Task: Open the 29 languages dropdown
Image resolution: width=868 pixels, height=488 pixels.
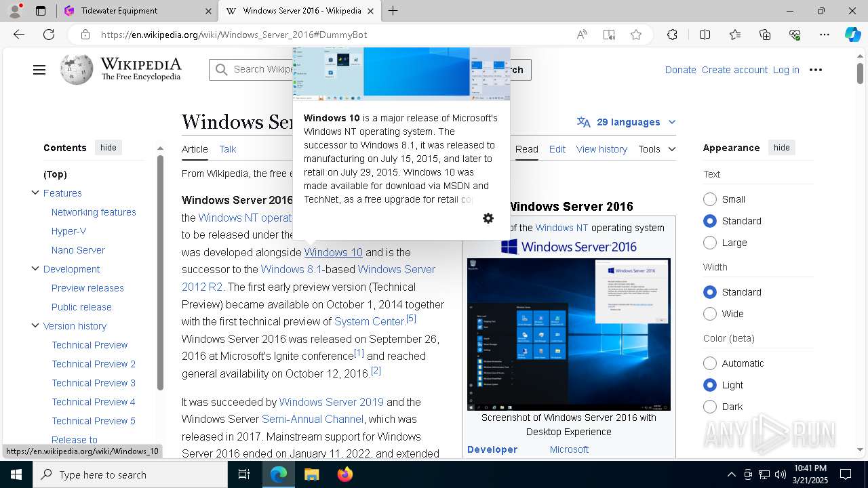Action: pos(627,122)
